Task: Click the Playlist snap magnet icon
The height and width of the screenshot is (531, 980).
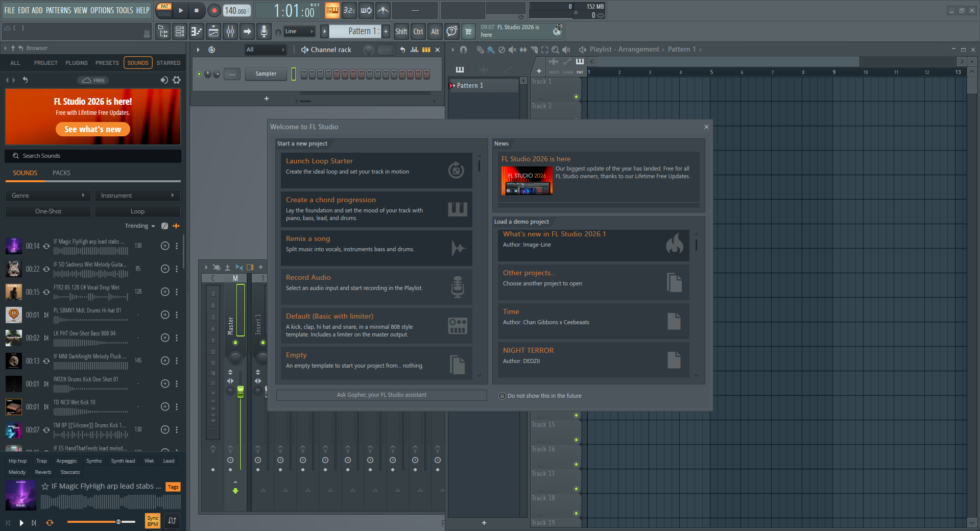Action: pos(463,50)
